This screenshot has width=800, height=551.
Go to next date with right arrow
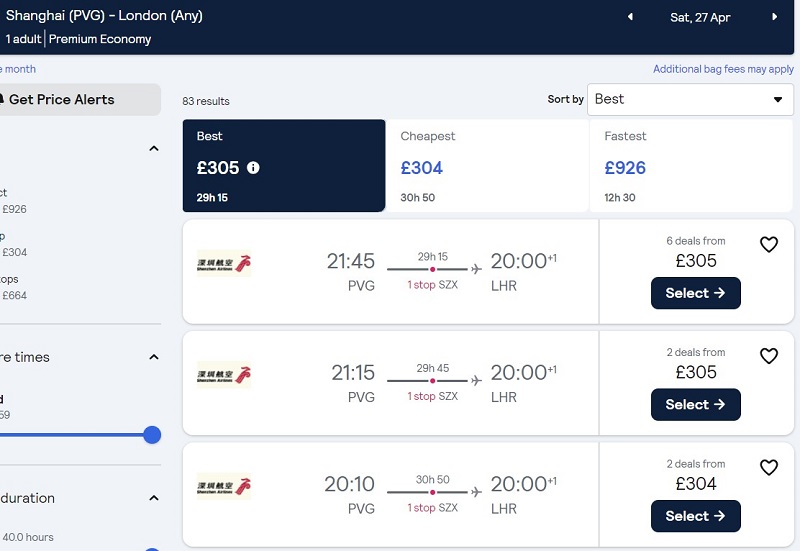tap(774, 17)
